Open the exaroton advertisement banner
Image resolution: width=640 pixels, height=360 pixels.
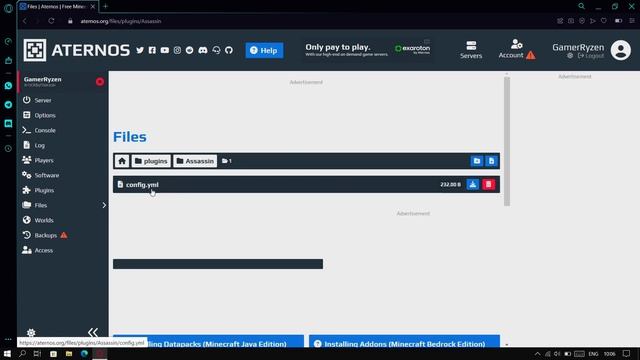[367, 49]
